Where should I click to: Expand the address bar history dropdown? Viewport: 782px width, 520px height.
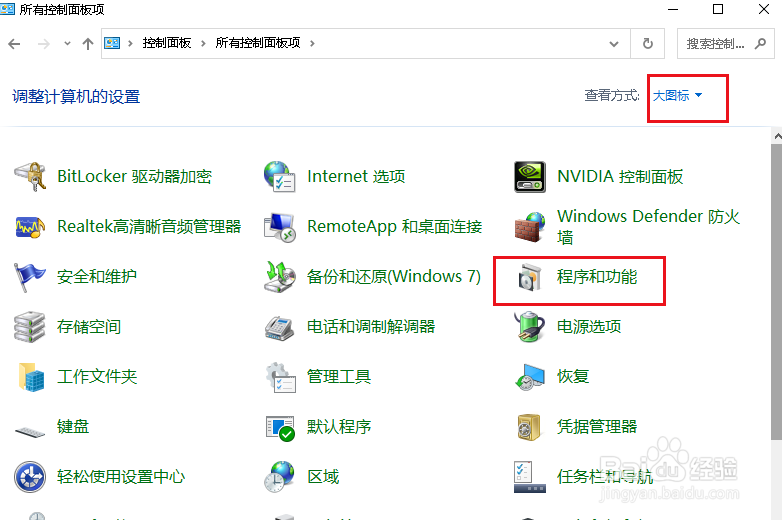(614, 44)
